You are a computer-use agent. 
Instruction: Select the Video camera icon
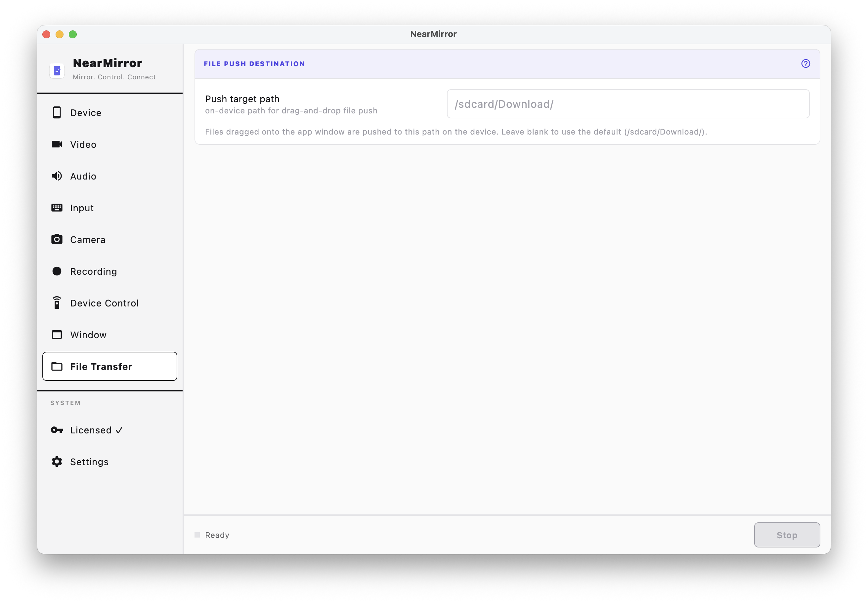[57, 144]
